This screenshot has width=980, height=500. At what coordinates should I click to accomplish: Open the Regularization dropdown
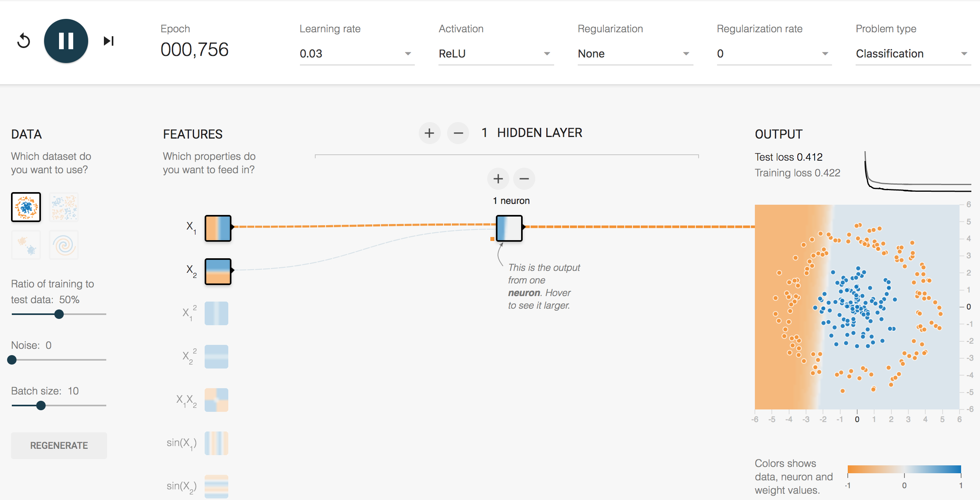click(x=631, y=54)
